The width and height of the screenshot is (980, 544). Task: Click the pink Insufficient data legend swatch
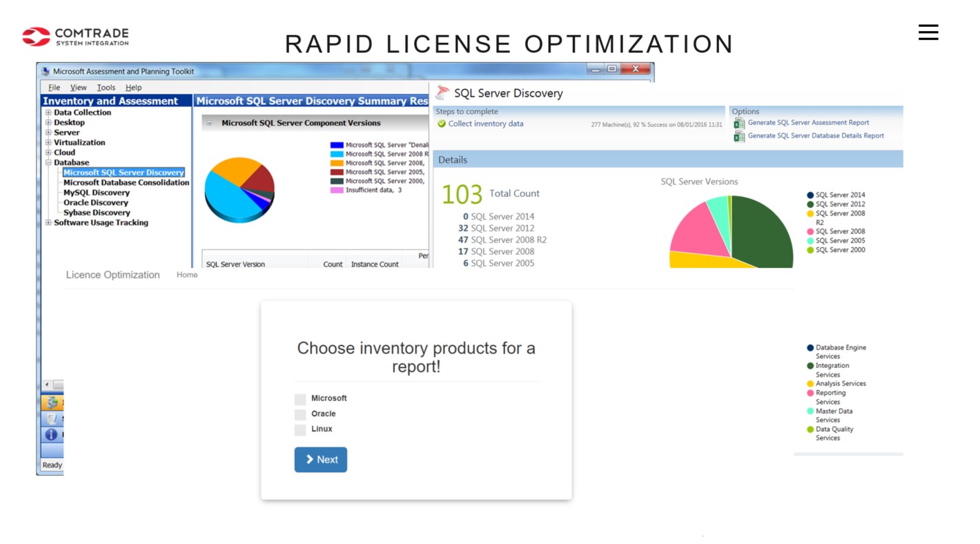click(337, 191)
